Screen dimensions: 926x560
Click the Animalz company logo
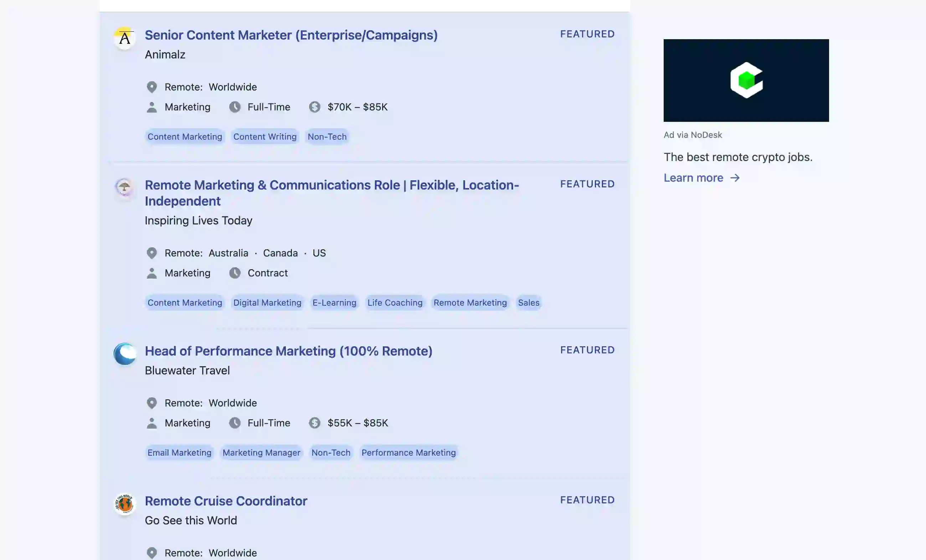124,37
